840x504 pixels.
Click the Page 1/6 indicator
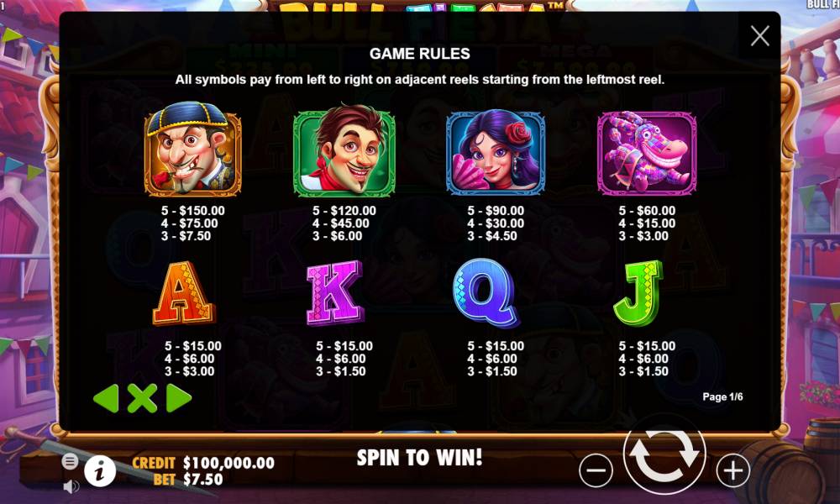[x=722, y=396]
